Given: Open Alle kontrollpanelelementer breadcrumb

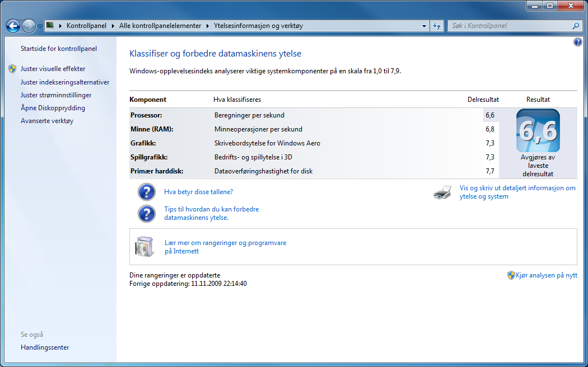Looking at the screenshot, I should tap(160, 26).
